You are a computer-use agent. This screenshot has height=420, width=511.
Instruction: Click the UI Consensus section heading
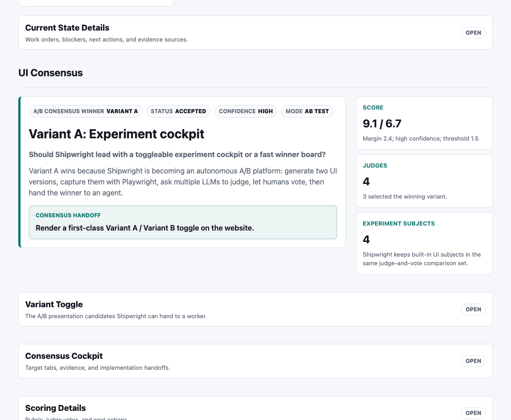(x=51, y=73)
